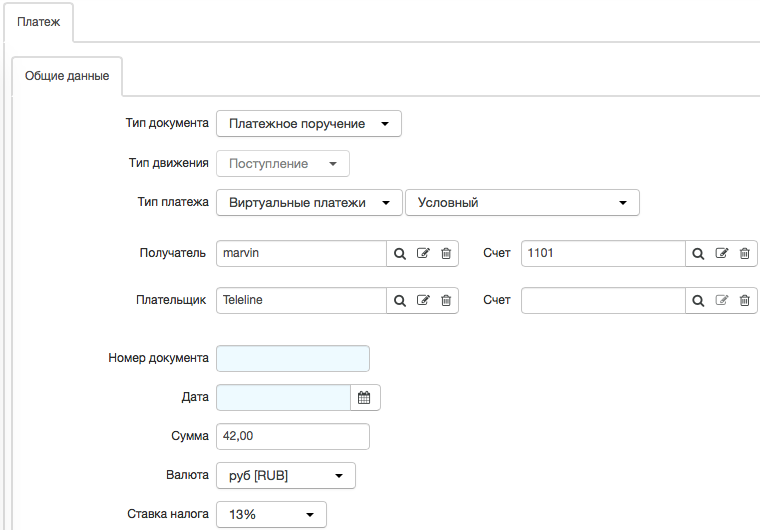Expand the Виртуальные платежи dropdown

click(309, 203)
